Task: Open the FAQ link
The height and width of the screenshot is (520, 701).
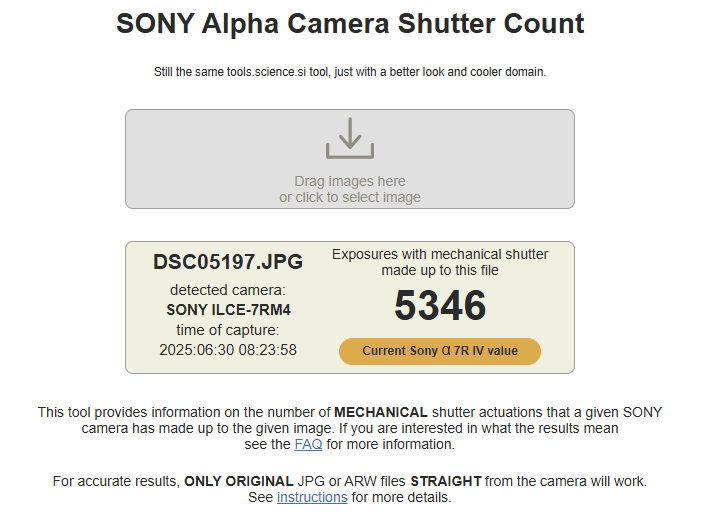Action: 308,444
